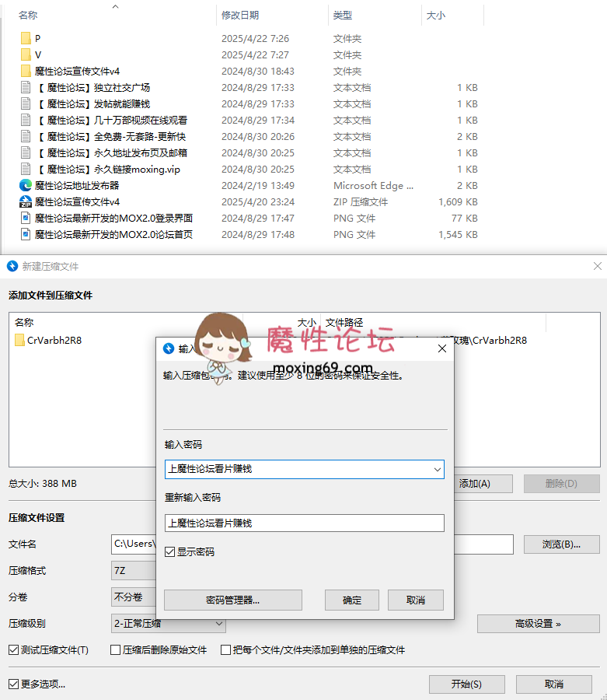The image size is (607, 700).
Task: Toggle the 测试压缩文件(T) checkbox
Action: pos(14,650)
